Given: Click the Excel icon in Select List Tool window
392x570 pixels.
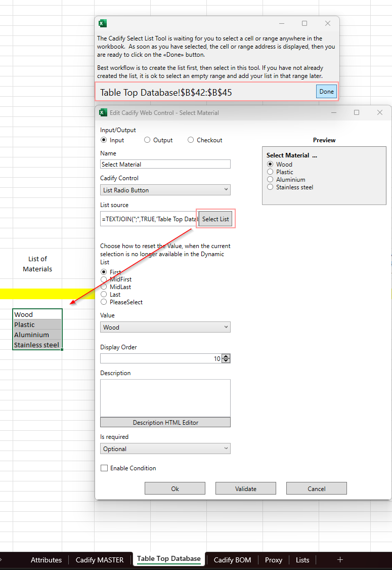Looking at the screenshot, I should (103, 24).
